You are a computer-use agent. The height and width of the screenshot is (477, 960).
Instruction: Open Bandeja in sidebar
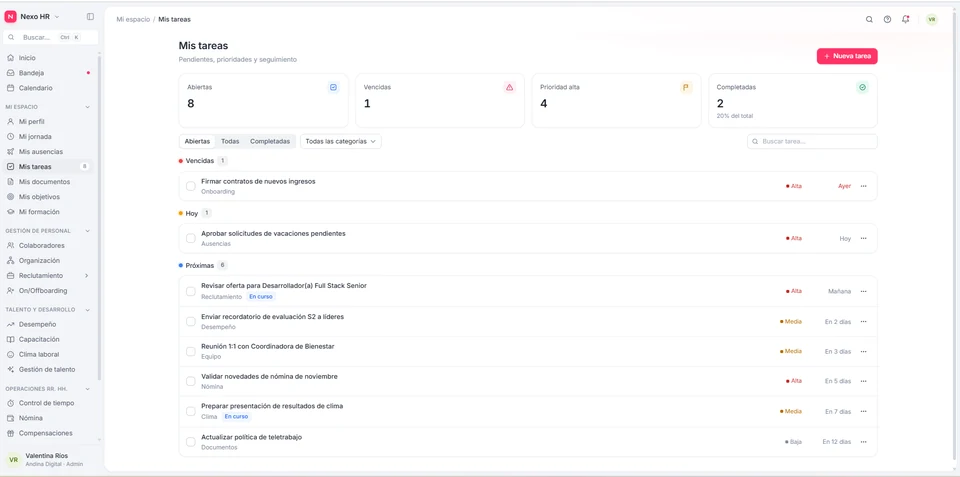[48, 73]
